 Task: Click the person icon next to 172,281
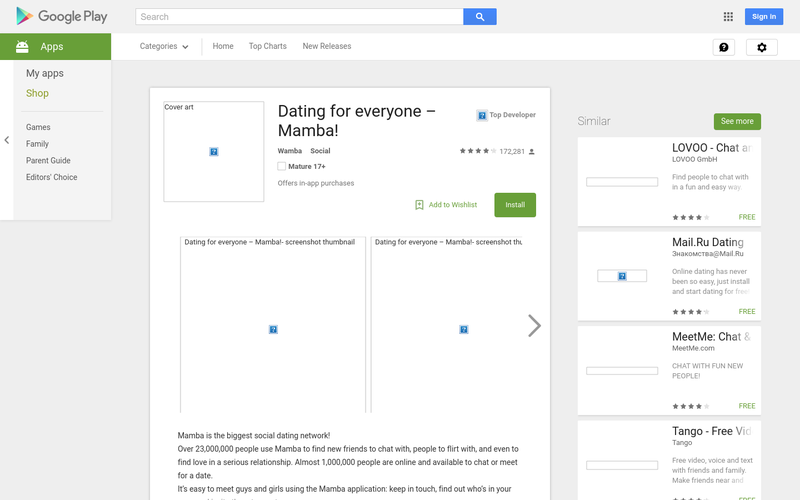coord(532,152)
